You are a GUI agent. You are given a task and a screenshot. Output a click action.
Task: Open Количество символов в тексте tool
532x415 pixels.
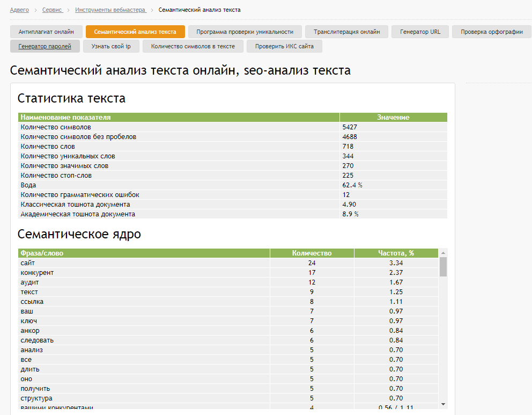pyautogui.click(x=193, y=46)
